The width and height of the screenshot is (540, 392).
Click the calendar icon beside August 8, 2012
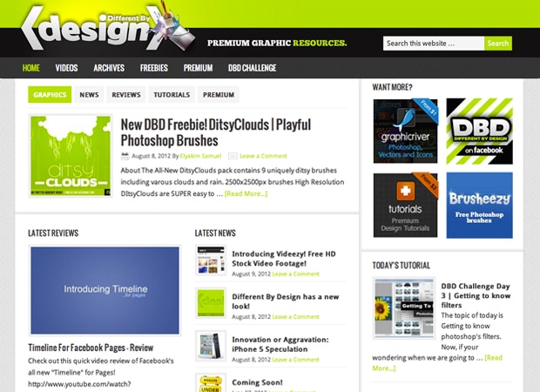pyautogui.click(x=125, y=156)
